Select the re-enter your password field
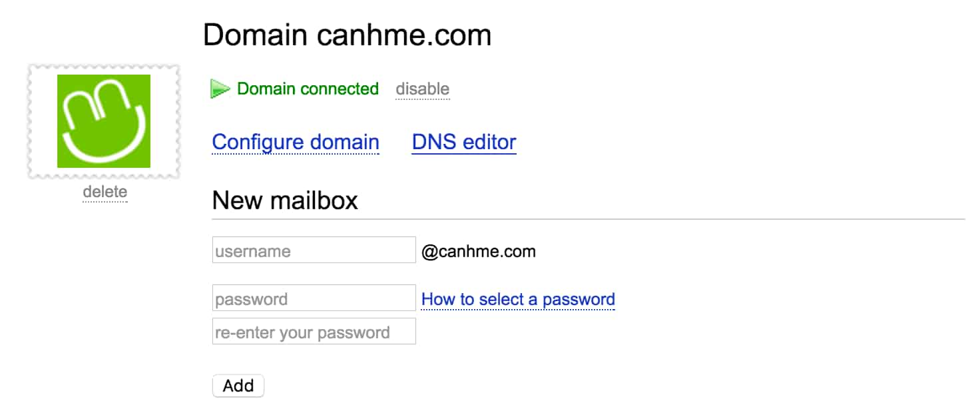This screenshot has width=980, height=413. point(314,331)
